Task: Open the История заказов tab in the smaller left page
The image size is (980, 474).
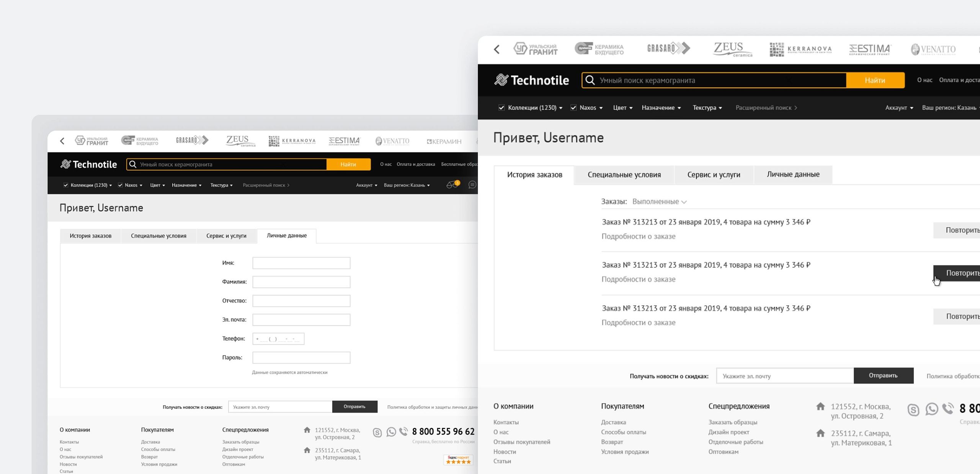Action: click(x=90, y=236)
